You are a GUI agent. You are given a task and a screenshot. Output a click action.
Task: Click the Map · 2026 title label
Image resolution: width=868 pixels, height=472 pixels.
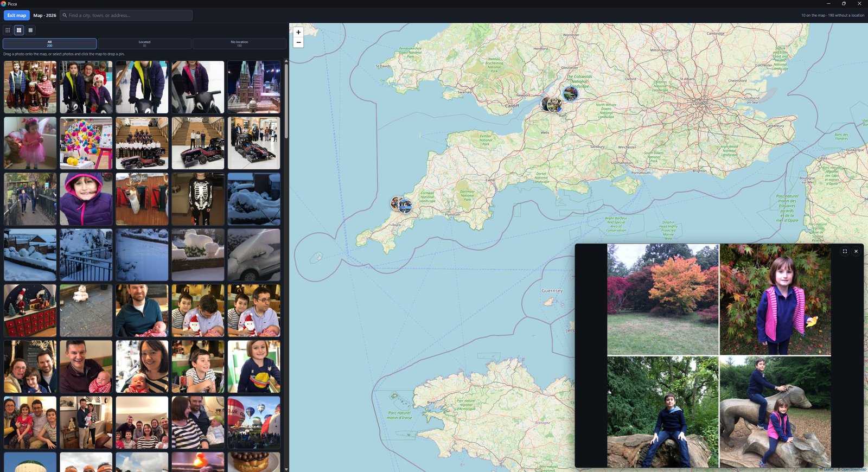(x=44, y=15)
